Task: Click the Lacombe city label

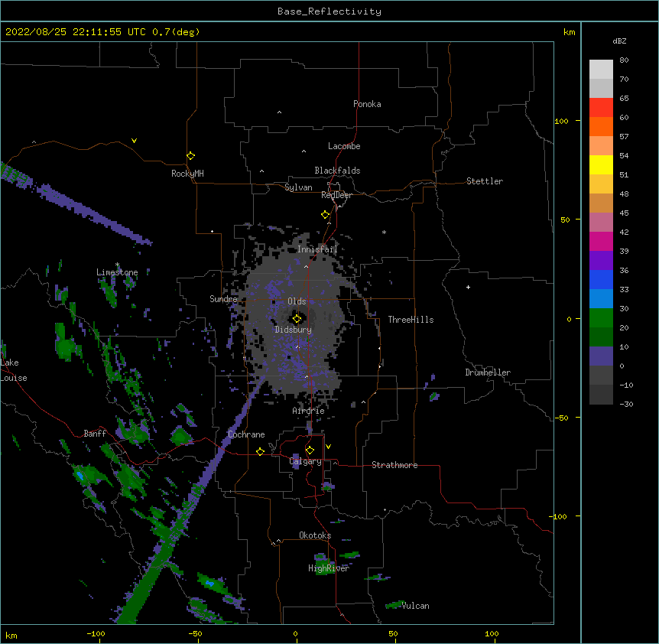Action: (x=344, y=146)
